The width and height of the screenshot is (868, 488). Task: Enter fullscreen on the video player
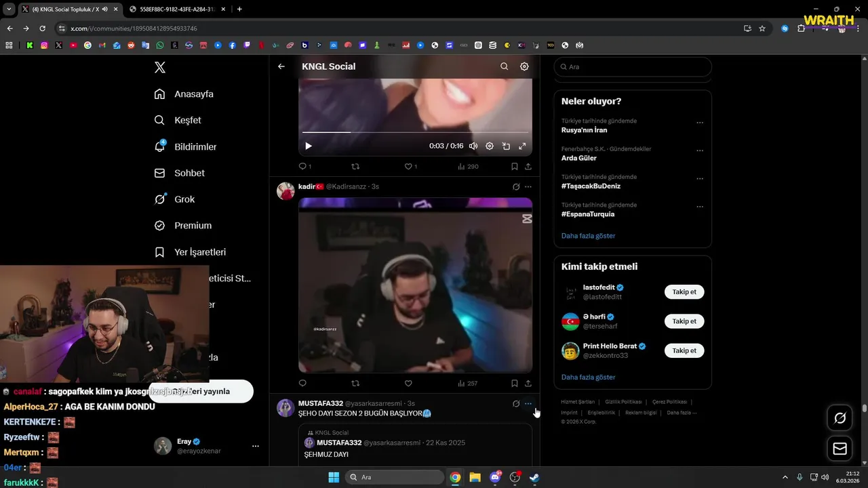coord(522,146)
